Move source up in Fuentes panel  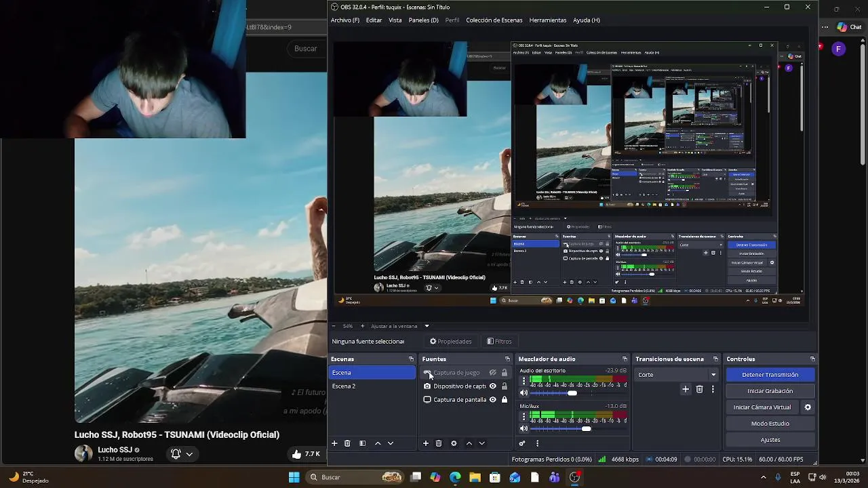pyautogui.click(x=469, y=443)
